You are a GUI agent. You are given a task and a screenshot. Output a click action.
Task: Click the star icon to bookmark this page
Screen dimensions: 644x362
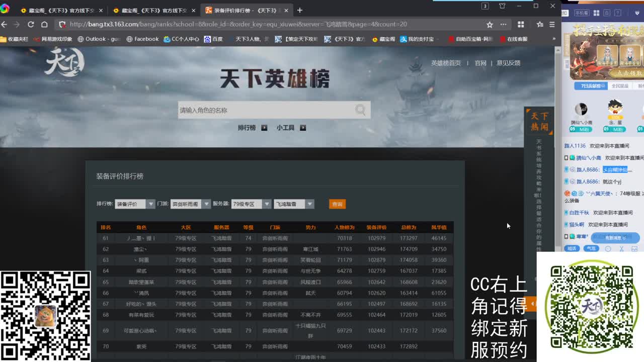tap(489, 24)
